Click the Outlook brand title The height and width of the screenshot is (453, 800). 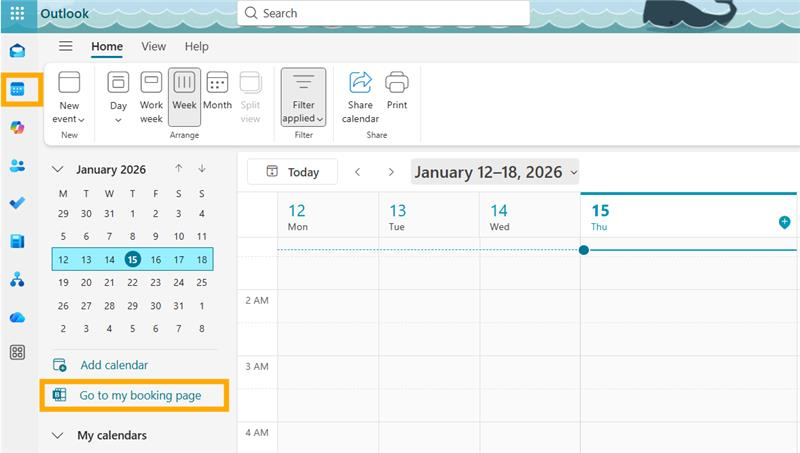point(64,14)
